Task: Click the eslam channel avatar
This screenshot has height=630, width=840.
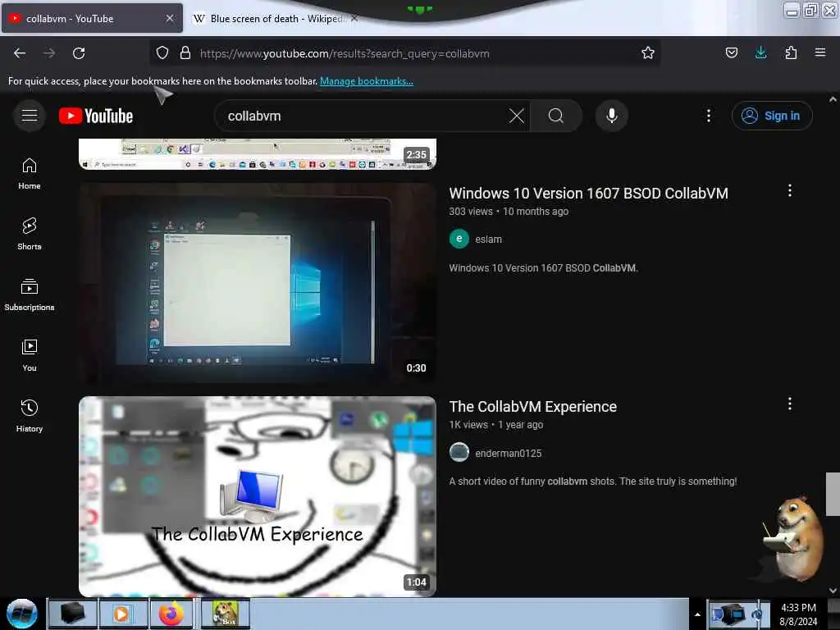Action: point(459,239)
